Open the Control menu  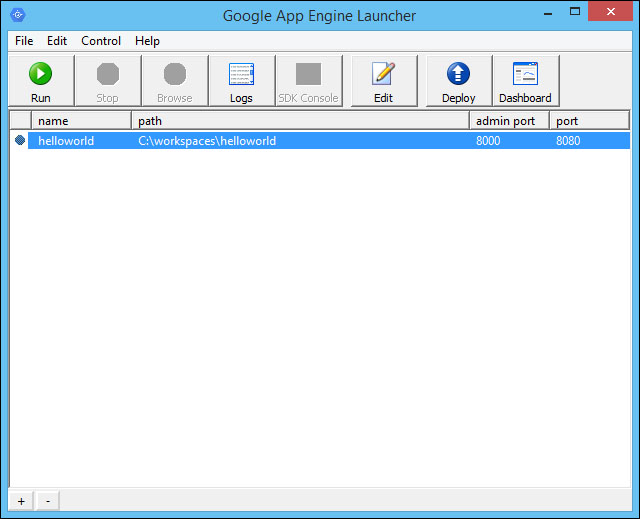coord(101,41)
